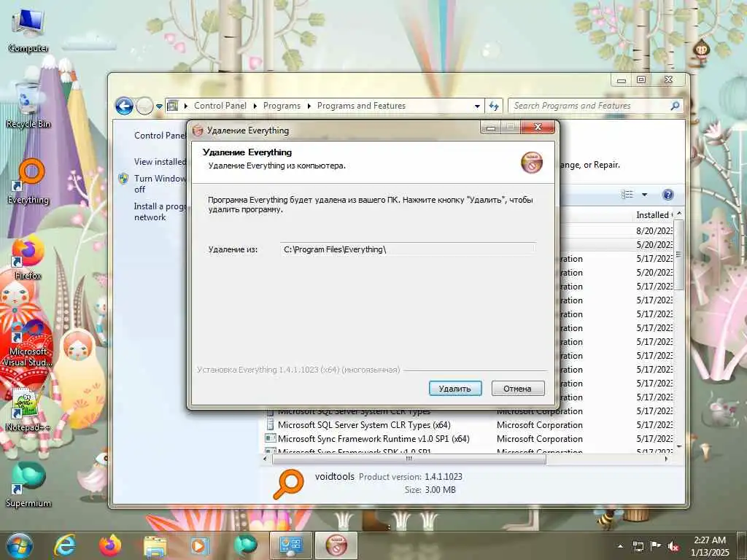Open Supermium from the taskbar
747x560 pixels.
click(245, 545)
